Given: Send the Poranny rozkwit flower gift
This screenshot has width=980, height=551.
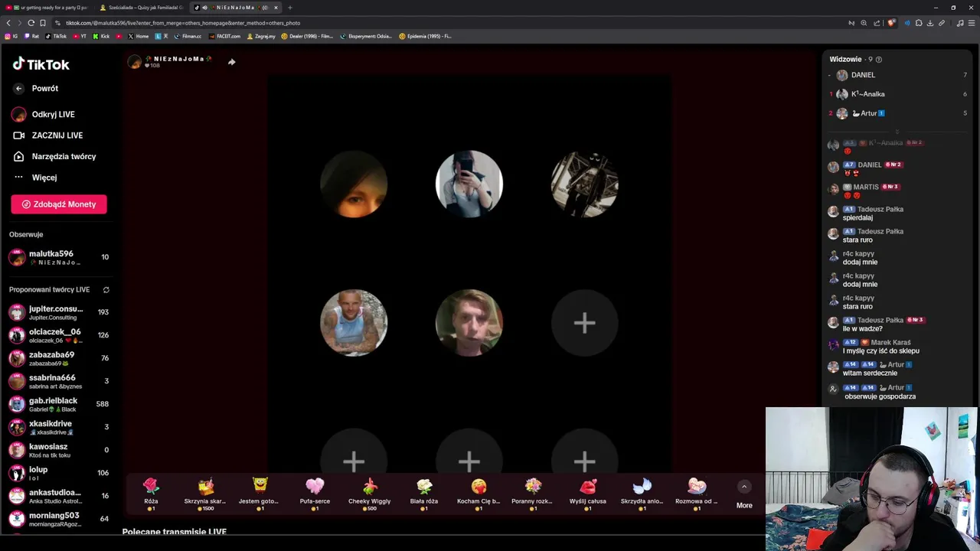Looking at the screenshot, I should coord(533,493).
